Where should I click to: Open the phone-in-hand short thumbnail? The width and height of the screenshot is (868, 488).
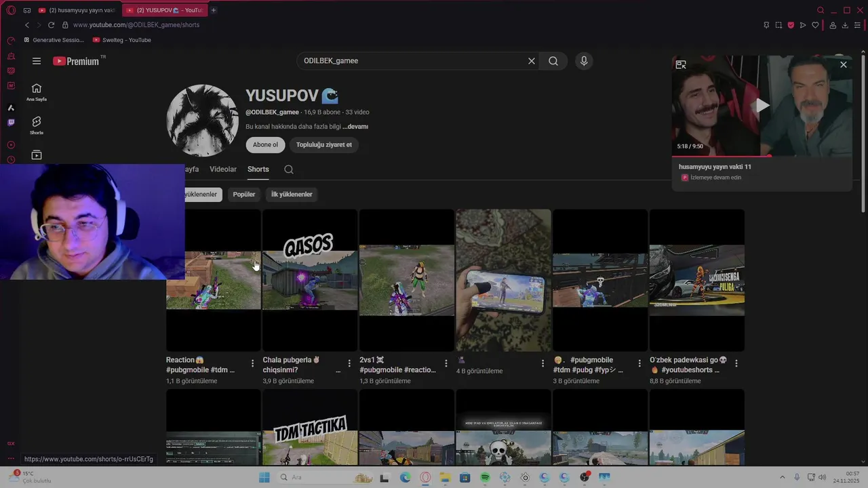(x=503, y=280)
